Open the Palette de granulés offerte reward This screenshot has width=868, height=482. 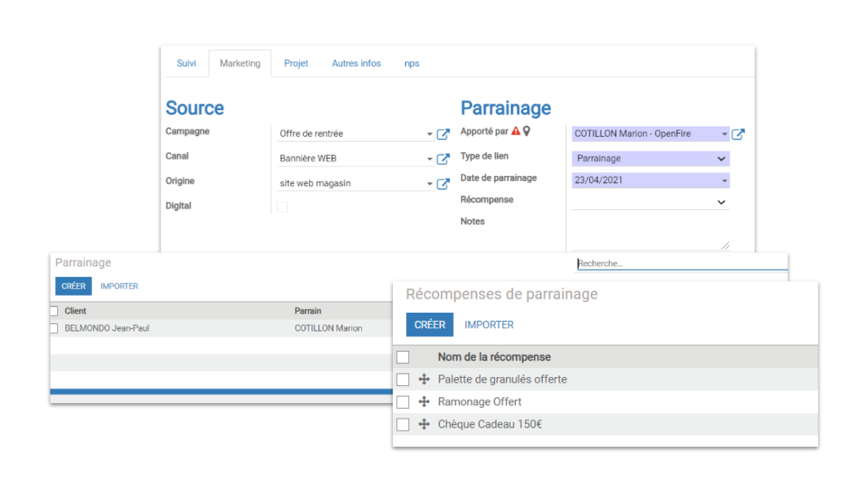pyautogui.click(x=502, y=379)
